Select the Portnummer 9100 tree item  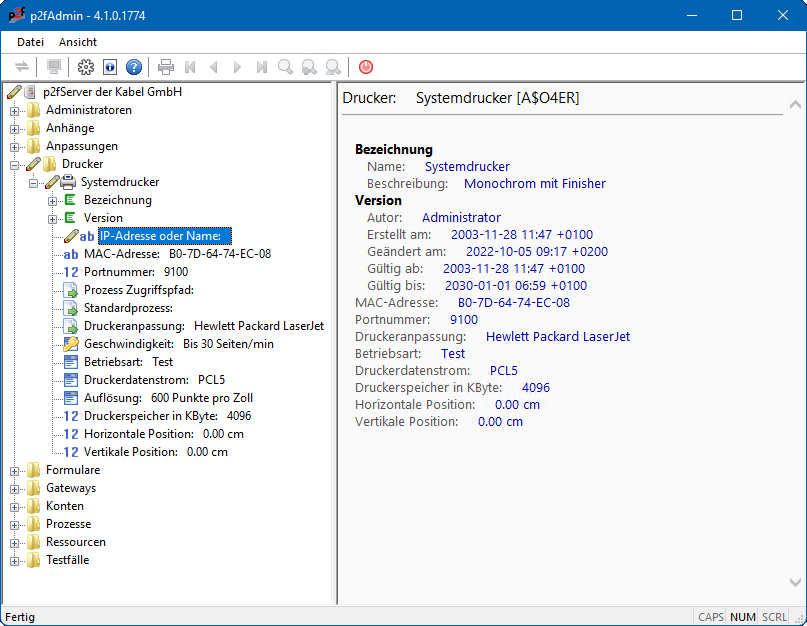pos(135,272)
